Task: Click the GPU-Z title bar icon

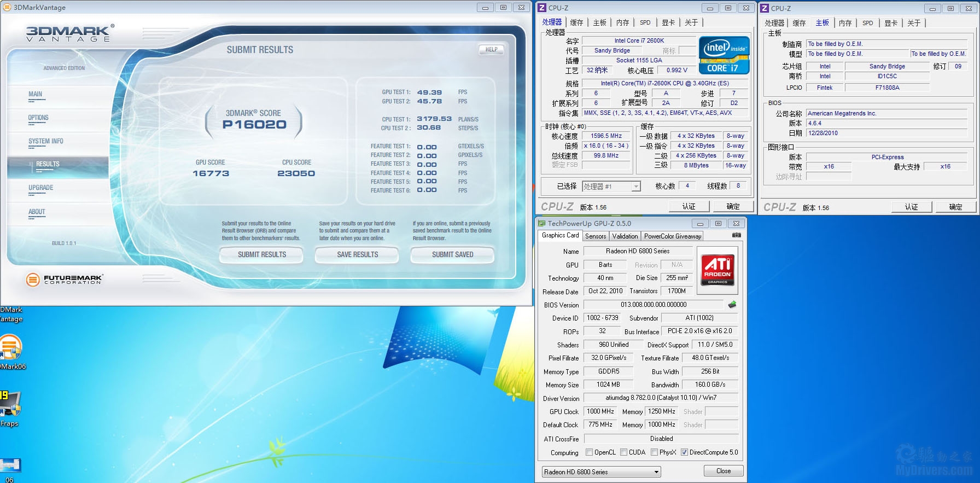Action: pos(541,223)
